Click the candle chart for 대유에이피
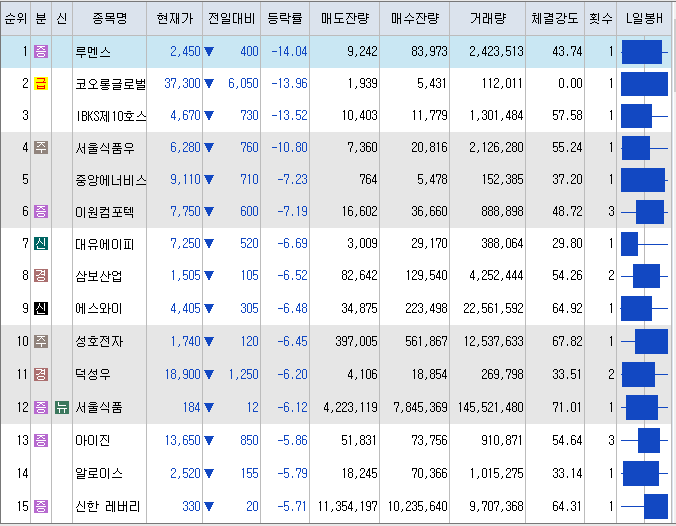The height and width of the screenshot is (526, 676). [644, 244]
